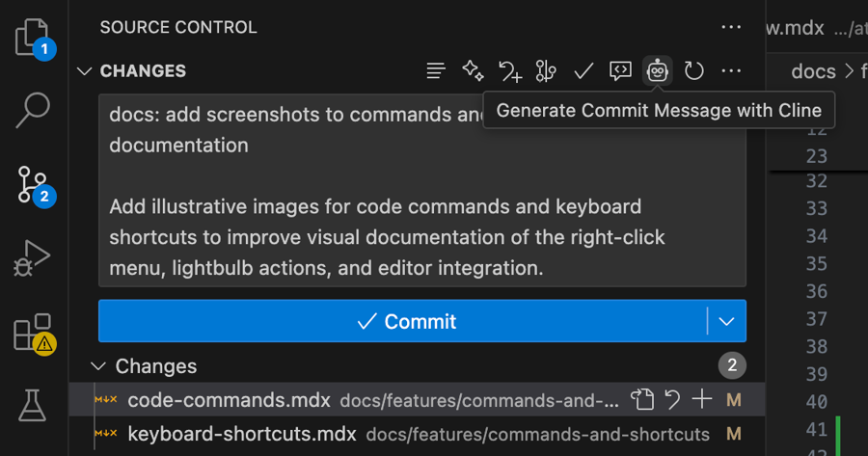Collapse the Changes file group
The height and width of the screenshot is (456, 868).
145,365
